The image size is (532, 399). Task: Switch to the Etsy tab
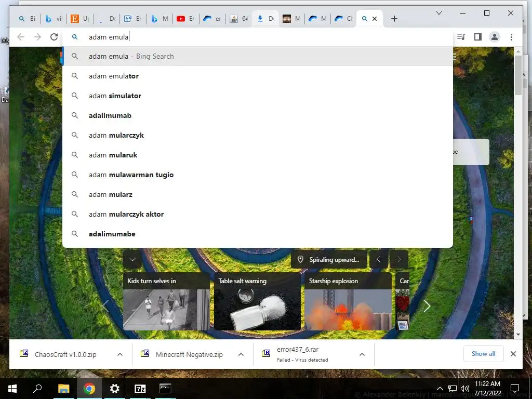pos(79,19)
